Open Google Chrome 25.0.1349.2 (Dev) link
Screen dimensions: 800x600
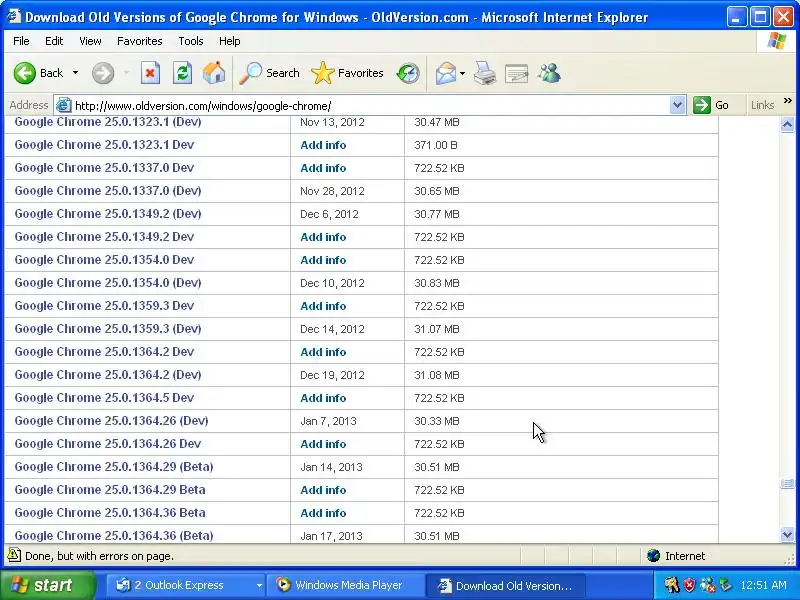point(108,213)
